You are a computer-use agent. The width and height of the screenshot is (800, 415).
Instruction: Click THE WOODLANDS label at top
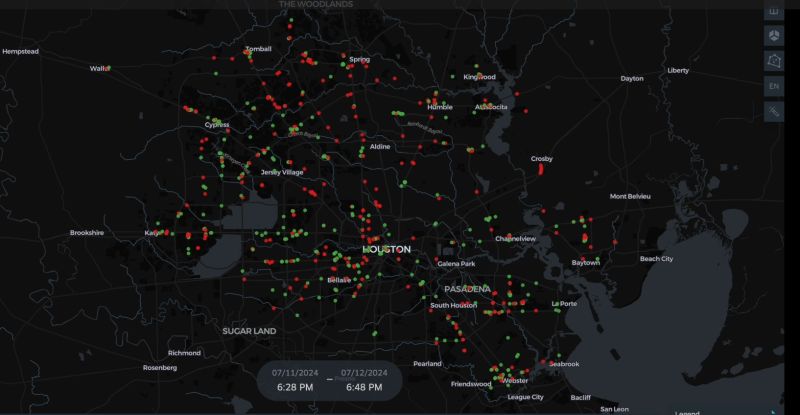click(x=316, y=4)
